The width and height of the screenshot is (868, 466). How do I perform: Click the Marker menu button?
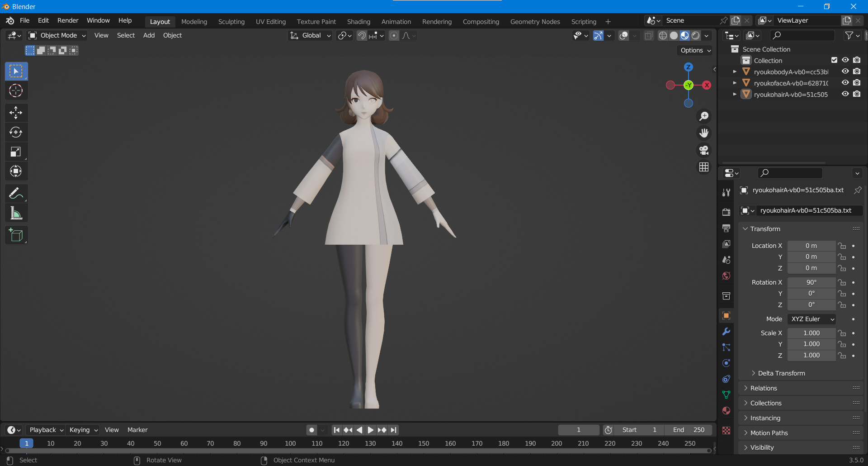click(x=137, y=430)
